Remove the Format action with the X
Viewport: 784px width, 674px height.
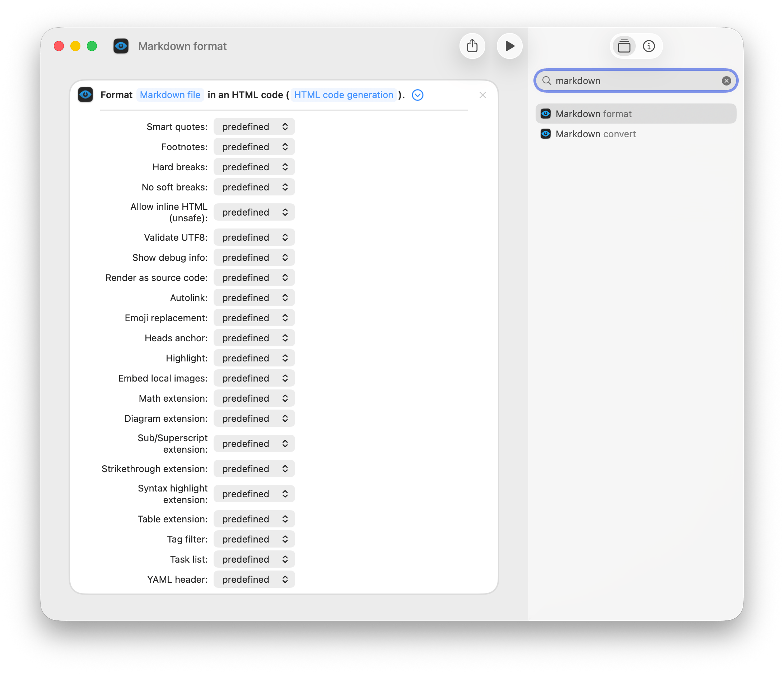point(482,95)
